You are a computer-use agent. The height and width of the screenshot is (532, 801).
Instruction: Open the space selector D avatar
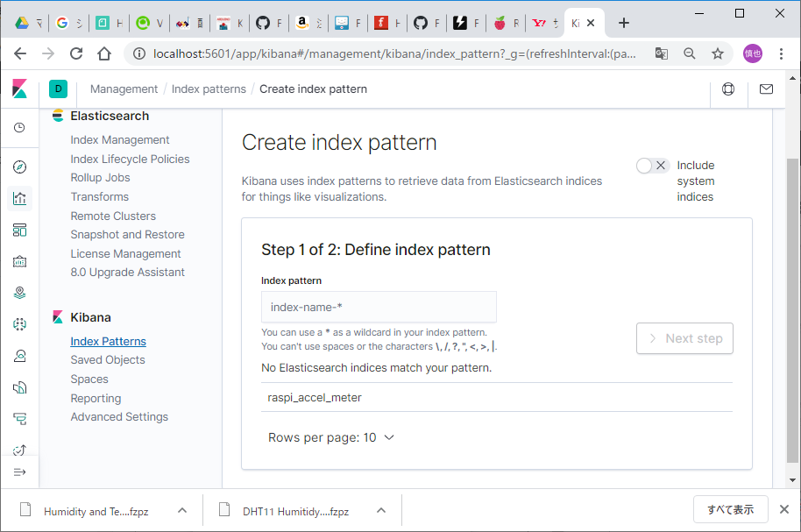pyautogui.click(x=58, y=89)
